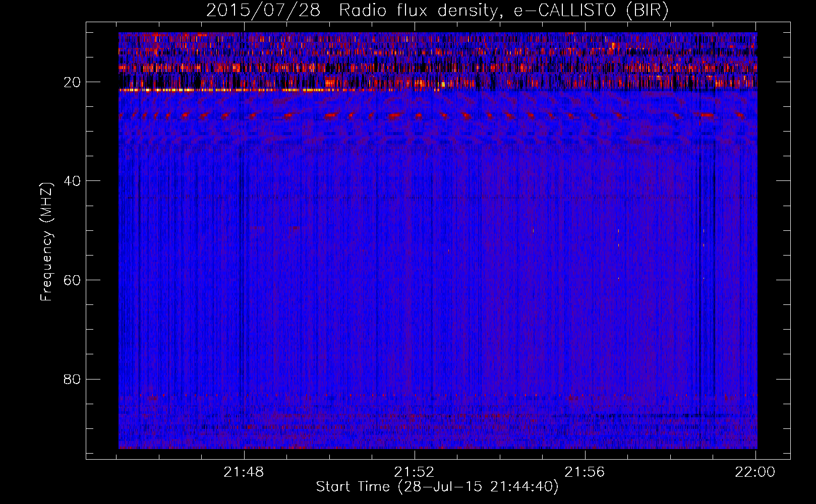The image size is (816, 504).
Task: Click the 40 frequency tick label
Action: tap(72, 181)
